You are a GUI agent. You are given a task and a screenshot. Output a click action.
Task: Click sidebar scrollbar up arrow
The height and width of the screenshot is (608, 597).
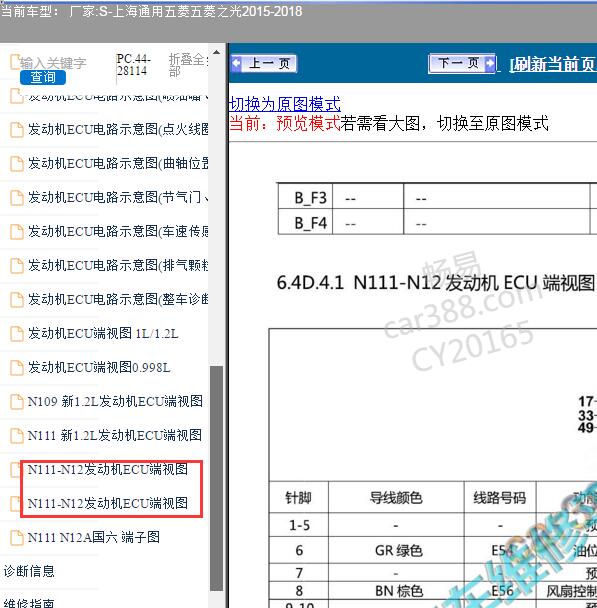[216, 52]
